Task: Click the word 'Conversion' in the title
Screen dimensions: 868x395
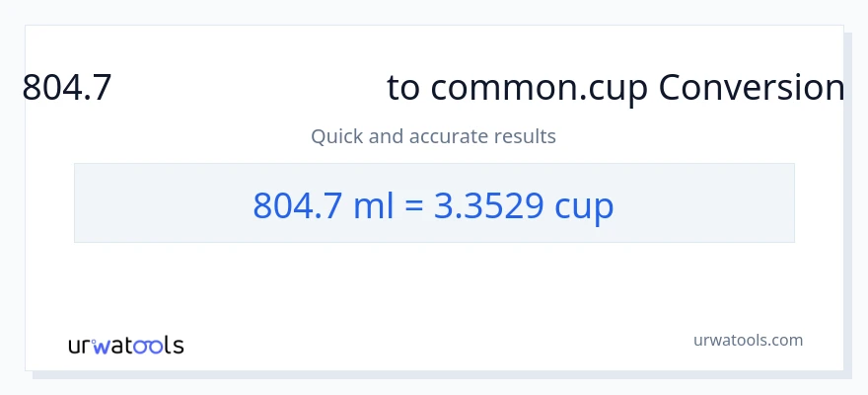Action: pyautogui.click(x=751, y=89)
